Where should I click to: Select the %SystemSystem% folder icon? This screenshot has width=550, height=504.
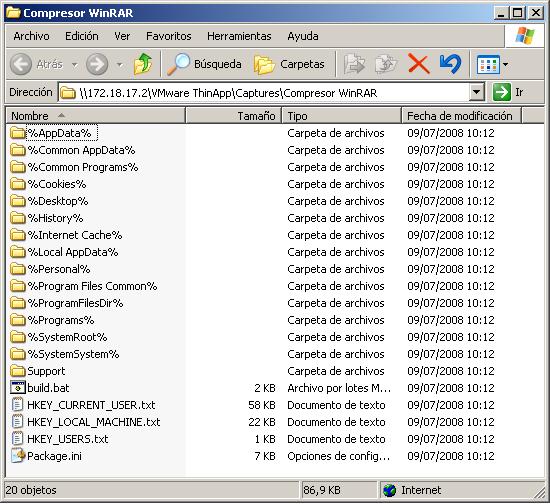pyautogui.click(x=17, y=354)
